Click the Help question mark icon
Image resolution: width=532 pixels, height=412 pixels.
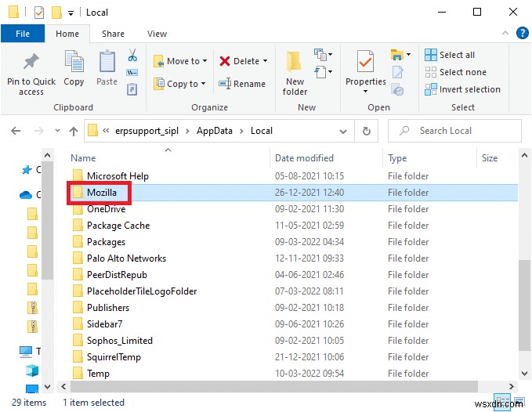coord(523,33)
